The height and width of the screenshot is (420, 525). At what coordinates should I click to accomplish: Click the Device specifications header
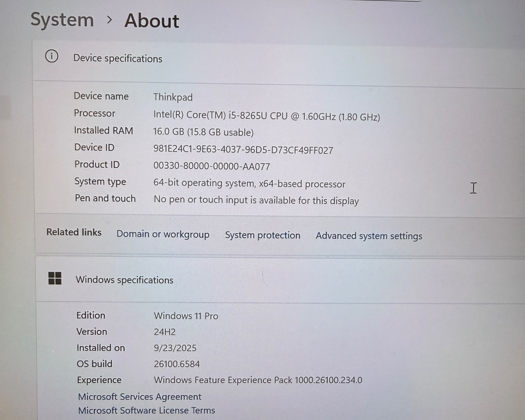click(x=118, y=58)
